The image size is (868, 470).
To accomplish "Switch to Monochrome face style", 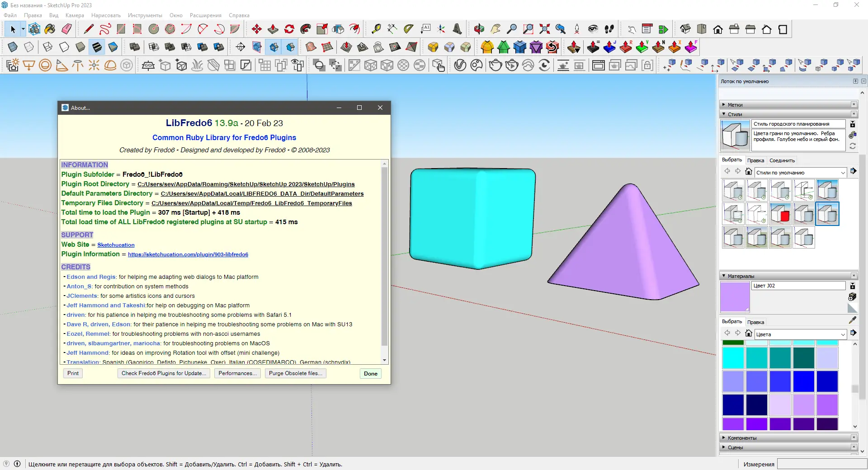I will (113, 47).
